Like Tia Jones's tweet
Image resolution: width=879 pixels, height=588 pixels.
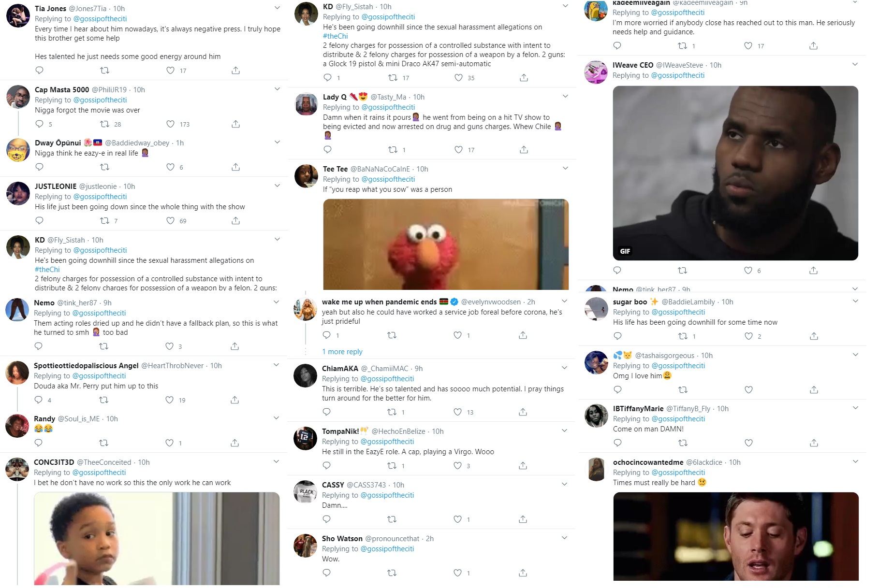coord(170,71)
